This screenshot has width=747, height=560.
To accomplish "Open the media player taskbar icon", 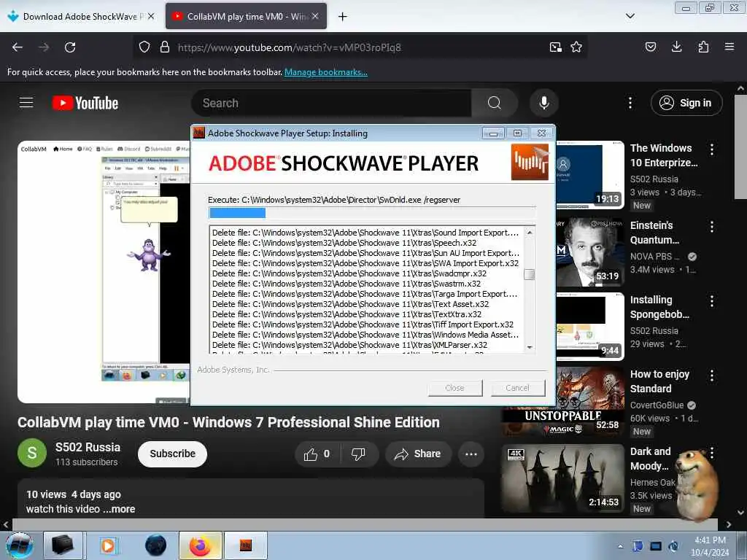I will click(x=108, y=545).
